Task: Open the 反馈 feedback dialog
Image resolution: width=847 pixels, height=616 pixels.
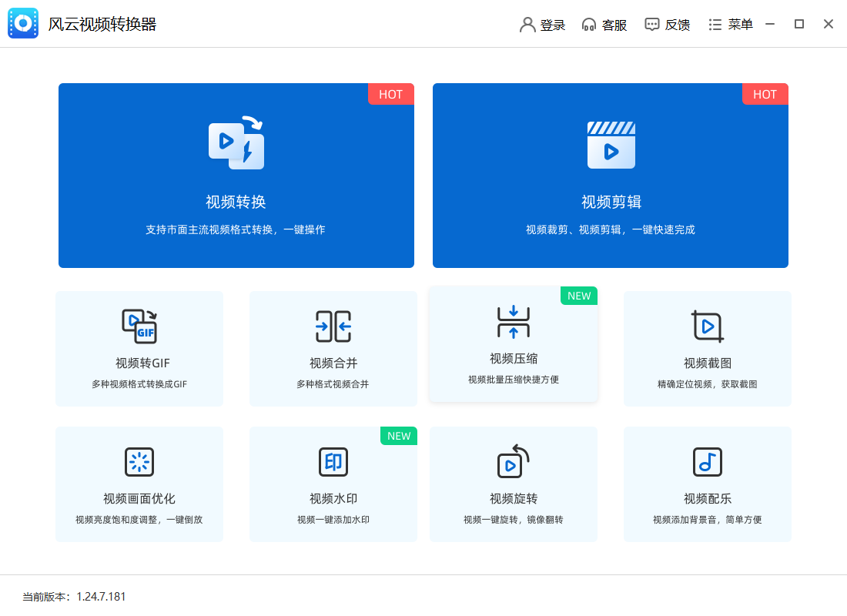Action: pyautogui.click(x=668, y=24)
